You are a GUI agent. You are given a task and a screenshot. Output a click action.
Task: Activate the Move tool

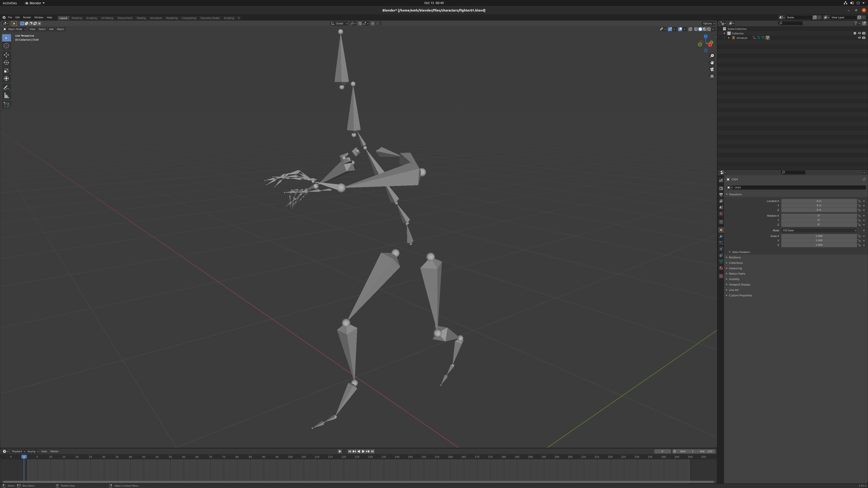click(6, 55)
